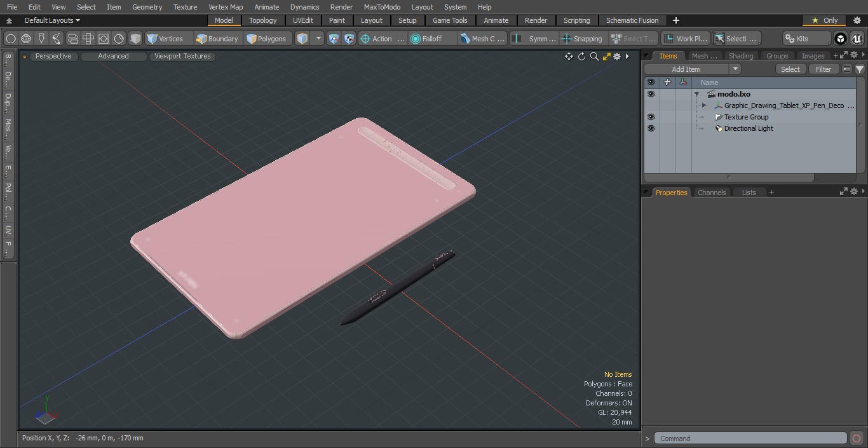The width and height of the screenshot is (868, 448).
Task: Switch to the Topology layout tab
Action: click(262, 20)
